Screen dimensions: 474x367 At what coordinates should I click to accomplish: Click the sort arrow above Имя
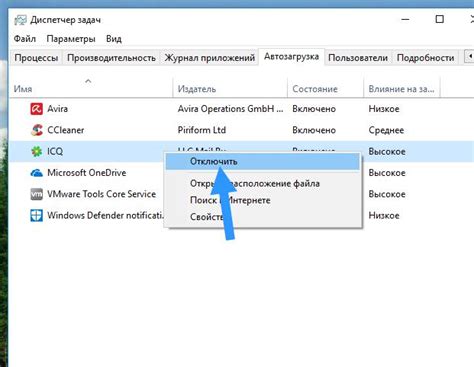coord(88,81)
